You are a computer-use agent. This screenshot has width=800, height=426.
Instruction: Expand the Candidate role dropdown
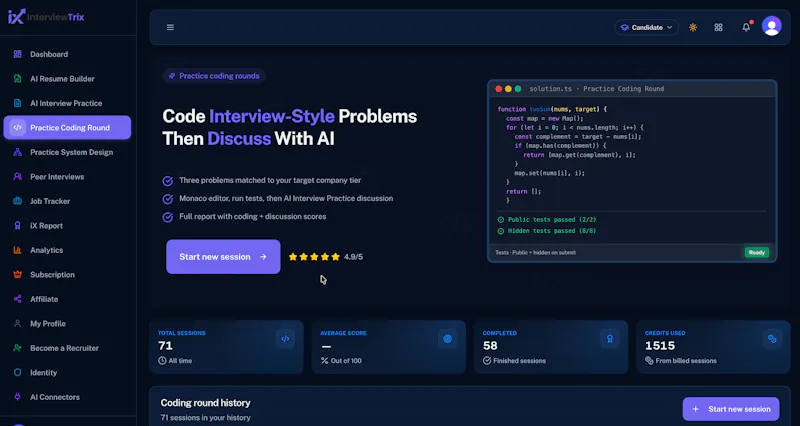(x=646, y=28)
